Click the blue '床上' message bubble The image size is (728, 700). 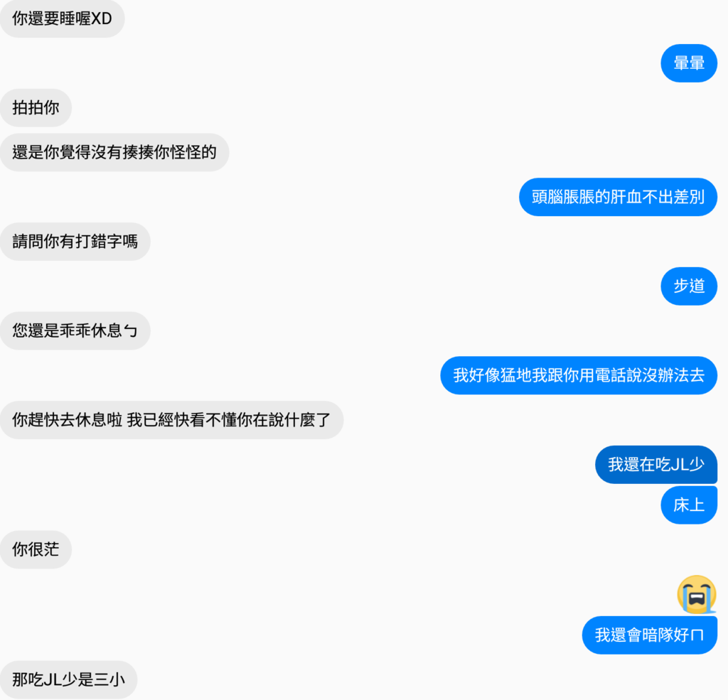pyautogui.click(x=689, y=505)
